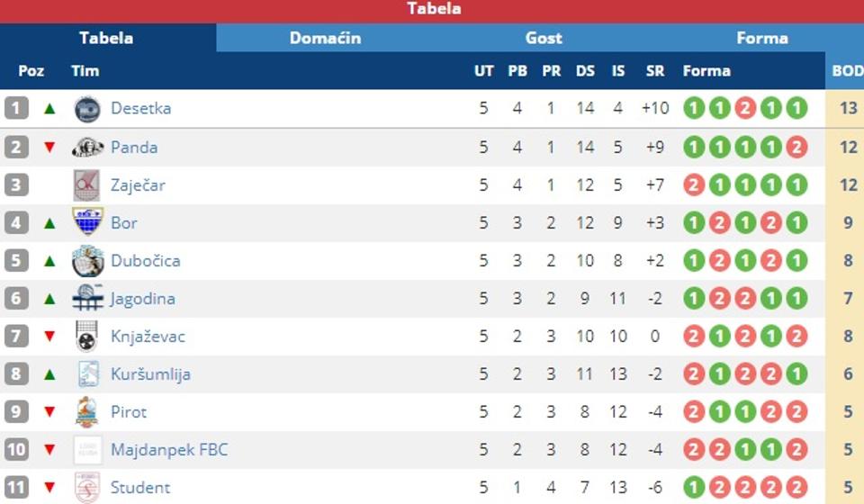The image size is (864, 504).
Task: Click the Jagodina team logo
Action: coord(87,299)
